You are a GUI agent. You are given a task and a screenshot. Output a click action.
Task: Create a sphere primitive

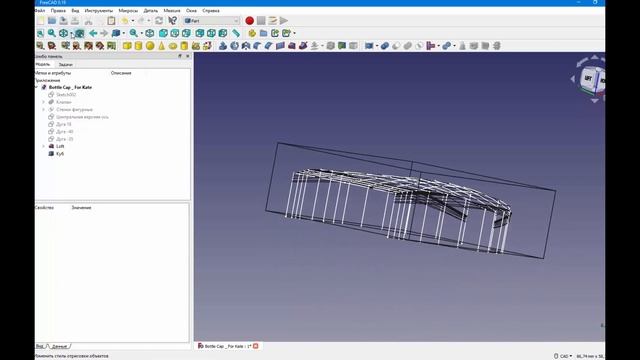pyautogui.click(x=150, y=46)
